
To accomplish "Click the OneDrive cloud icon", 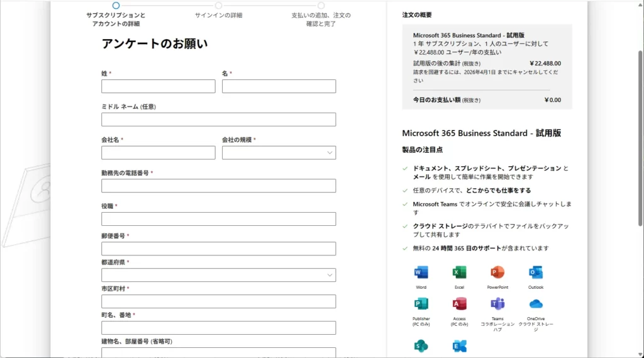I will click(x=536, y=304).
